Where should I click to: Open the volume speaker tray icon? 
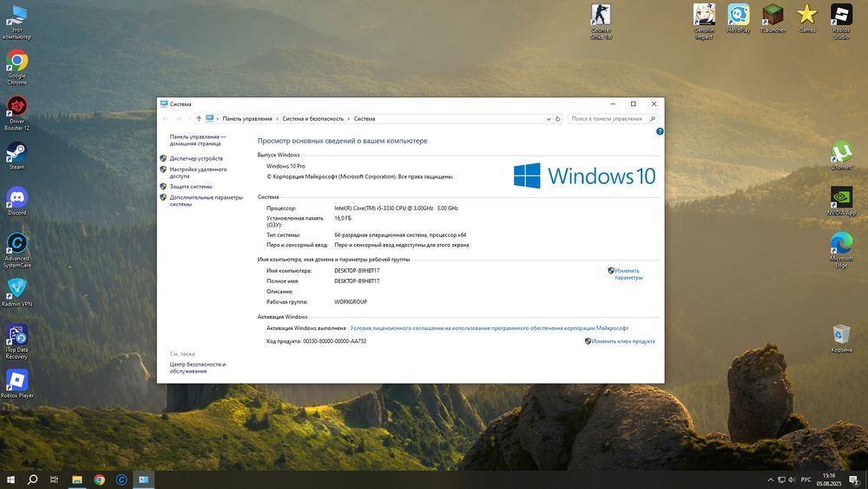click(x=792, y=479)
